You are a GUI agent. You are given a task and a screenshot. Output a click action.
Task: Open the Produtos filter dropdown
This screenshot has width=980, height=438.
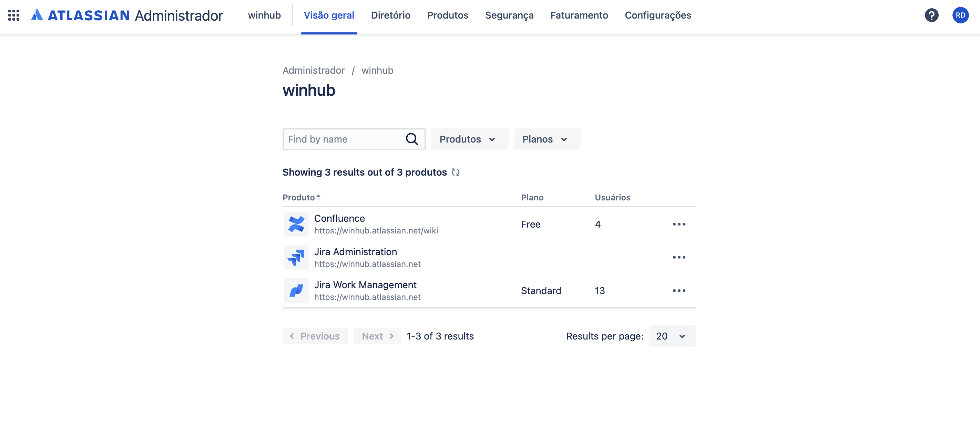469,139
